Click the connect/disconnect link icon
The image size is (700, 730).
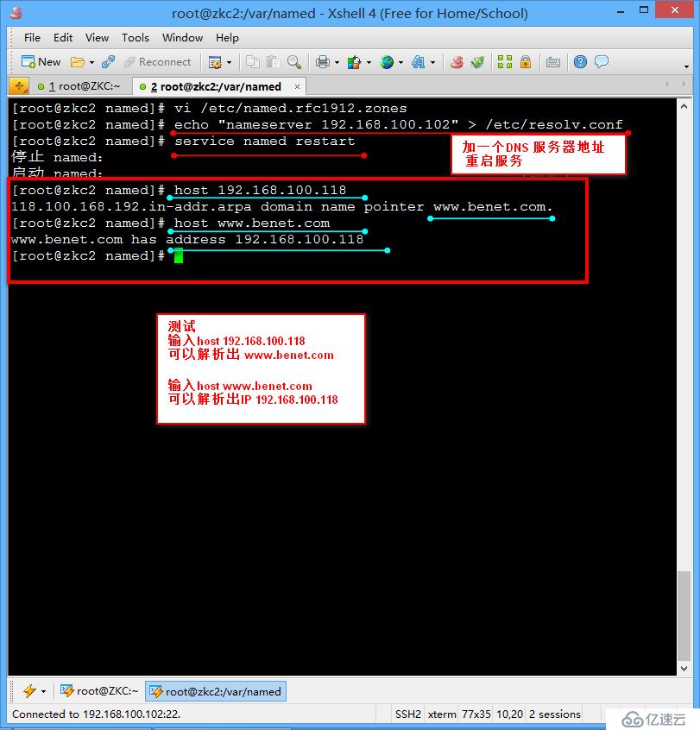(x=108, y=62)
